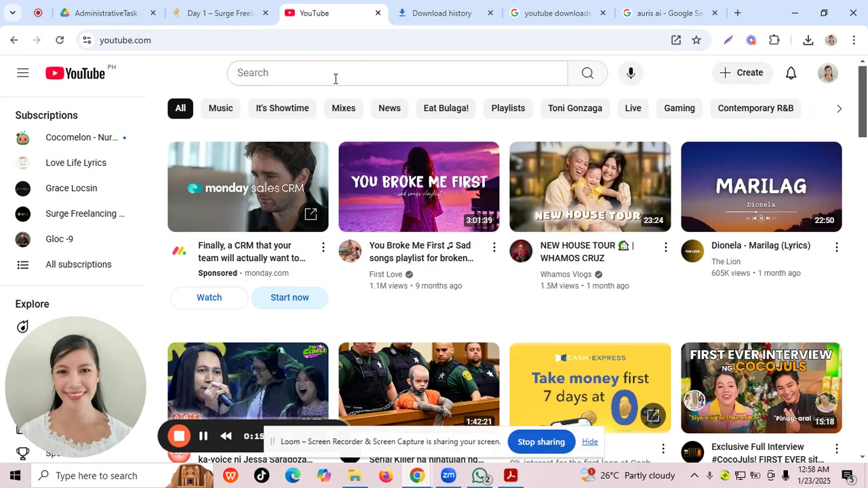Pause the Loom recording

(203, 436)
